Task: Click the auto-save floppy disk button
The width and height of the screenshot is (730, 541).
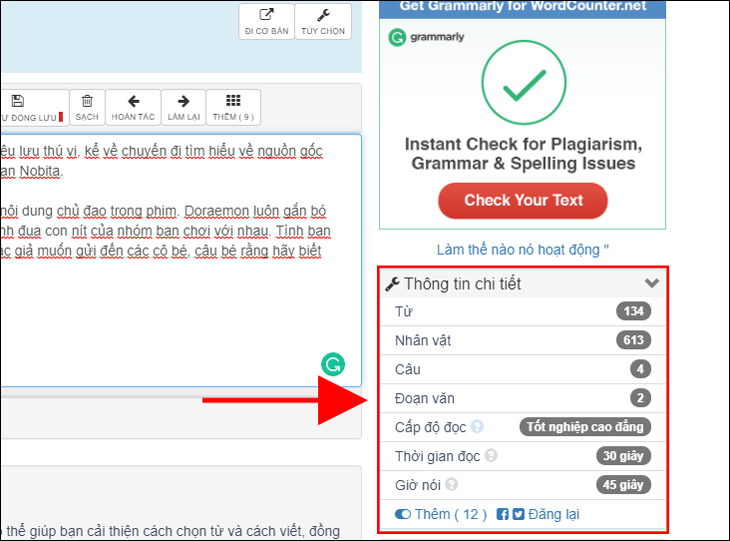Action: [x=34, y=108]
